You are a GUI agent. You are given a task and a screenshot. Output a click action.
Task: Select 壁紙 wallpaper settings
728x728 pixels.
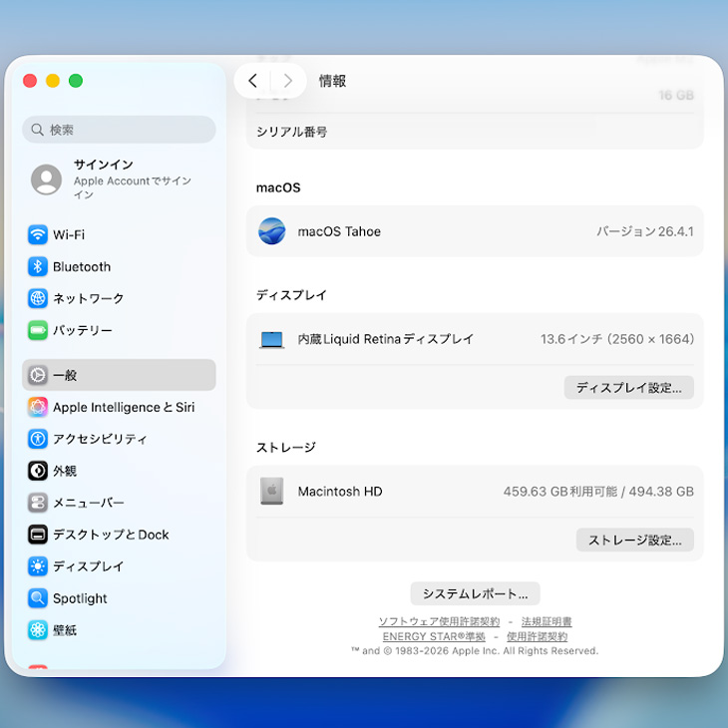pyautogui.click(x=65, y=630)
